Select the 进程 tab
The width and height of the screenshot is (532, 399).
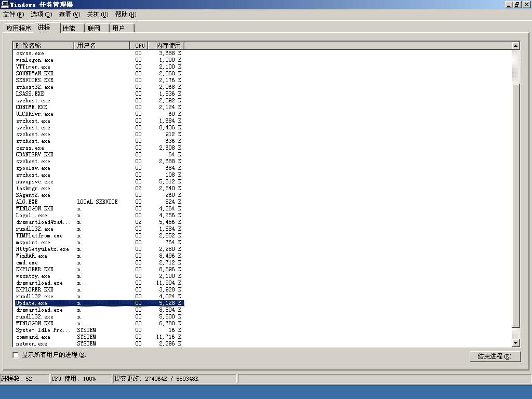click(x=47, y=28)
